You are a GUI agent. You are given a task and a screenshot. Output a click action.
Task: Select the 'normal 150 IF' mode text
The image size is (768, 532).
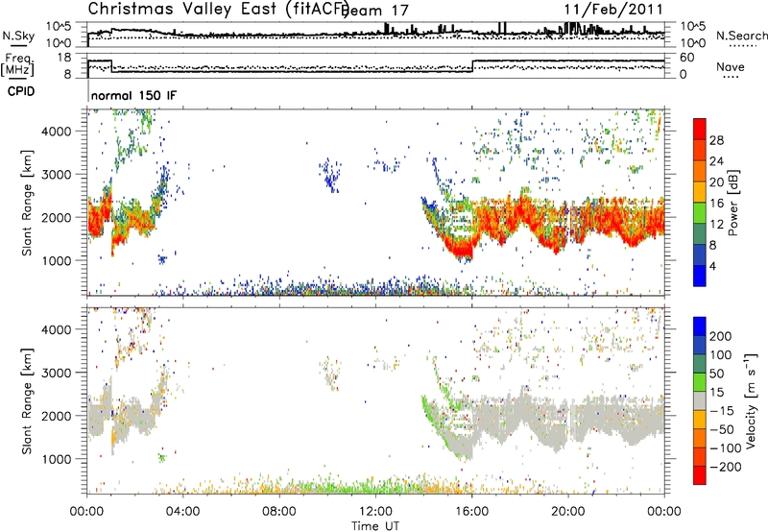tap(133, 95)
